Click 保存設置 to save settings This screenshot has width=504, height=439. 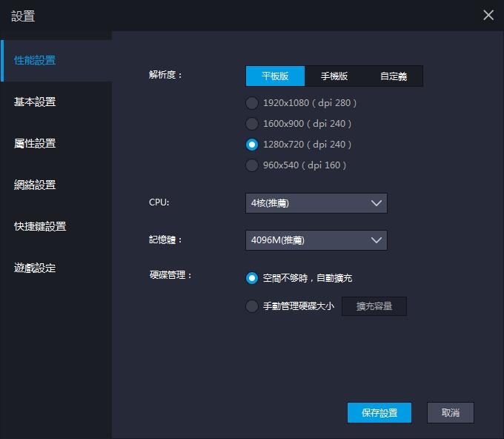click(379, 413)
